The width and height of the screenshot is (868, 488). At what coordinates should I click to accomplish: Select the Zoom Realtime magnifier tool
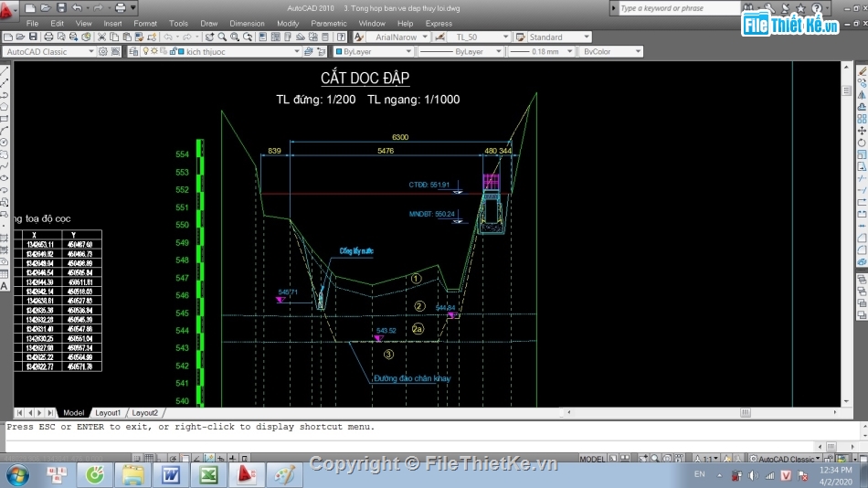coord(222,37)
